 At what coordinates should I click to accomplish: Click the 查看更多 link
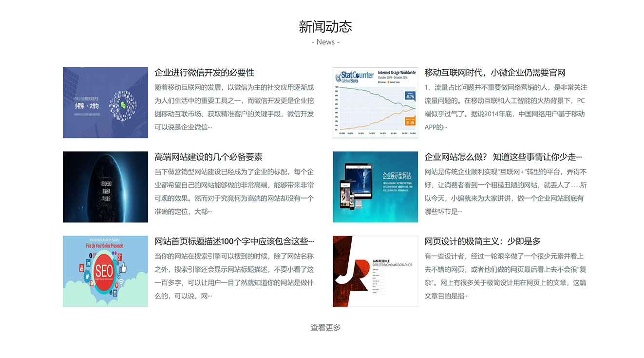click(x=325, y=328)
